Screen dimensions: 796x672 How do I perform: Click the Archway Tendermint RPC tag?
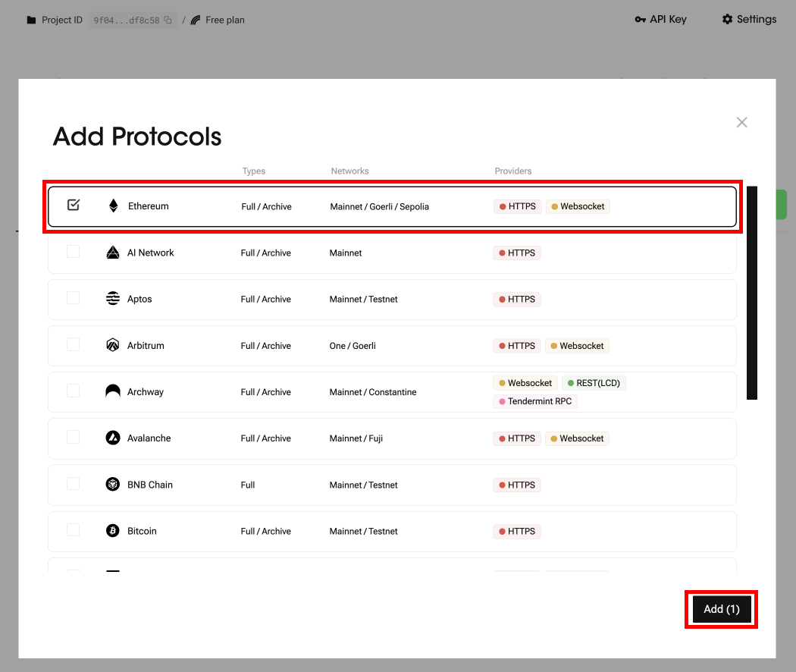point(535,401)
